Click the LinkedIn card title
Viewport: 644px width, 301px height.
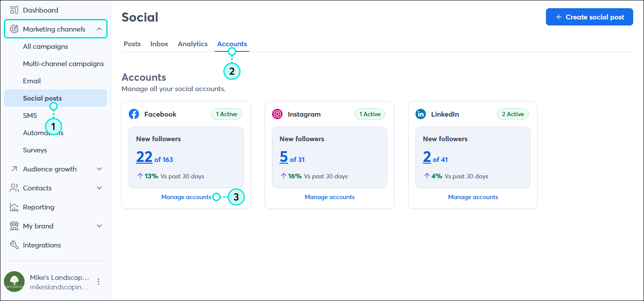(445, 114)
